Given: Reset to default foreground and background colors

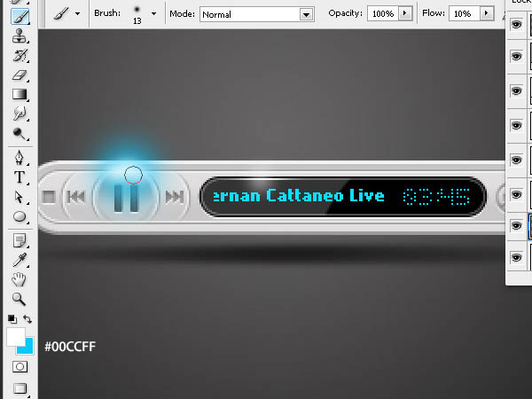Looking at the screenshot, I should (x=12, y=319).
